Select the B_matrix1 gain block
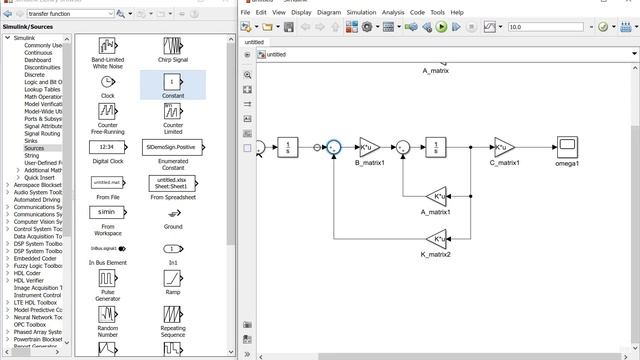Viewport: 640px width, 360px height. 369,147
